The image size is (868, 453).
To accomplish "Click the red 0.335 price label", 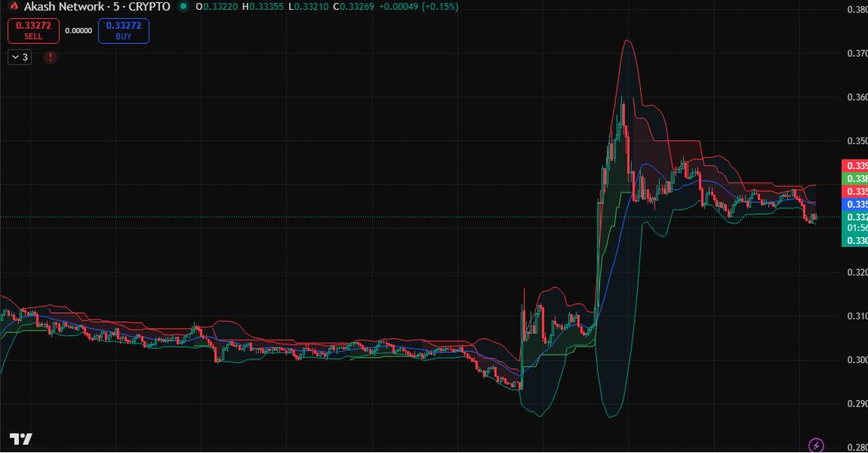I will pyautogui.click(x=854, y=192).
